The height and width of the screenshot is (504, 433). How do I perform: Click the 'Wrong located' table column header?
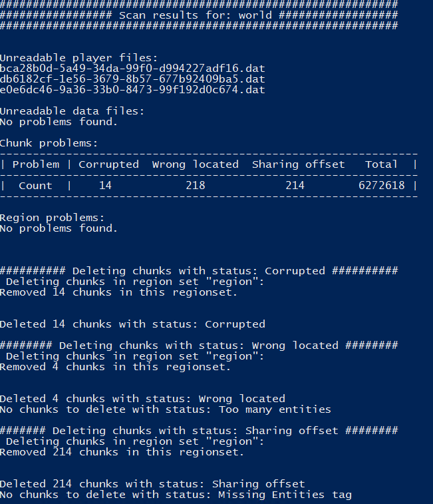[195, 164]
